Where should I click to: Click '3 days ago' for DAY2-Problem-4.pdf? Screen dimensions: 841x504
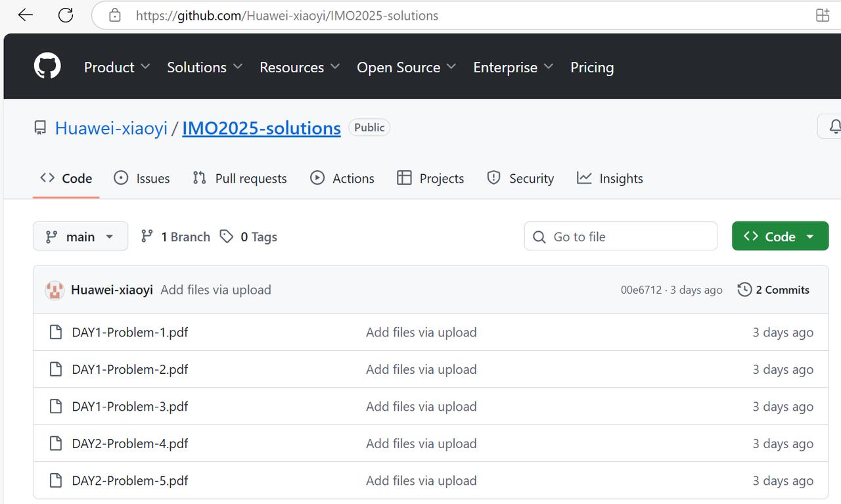coord(783,444)
